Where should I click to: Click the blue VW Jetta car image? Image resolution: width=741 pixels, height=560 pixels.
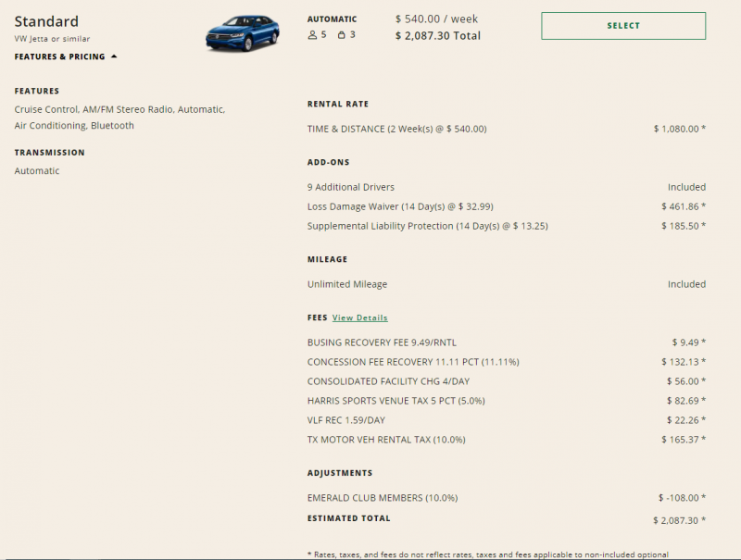point(242,32)
